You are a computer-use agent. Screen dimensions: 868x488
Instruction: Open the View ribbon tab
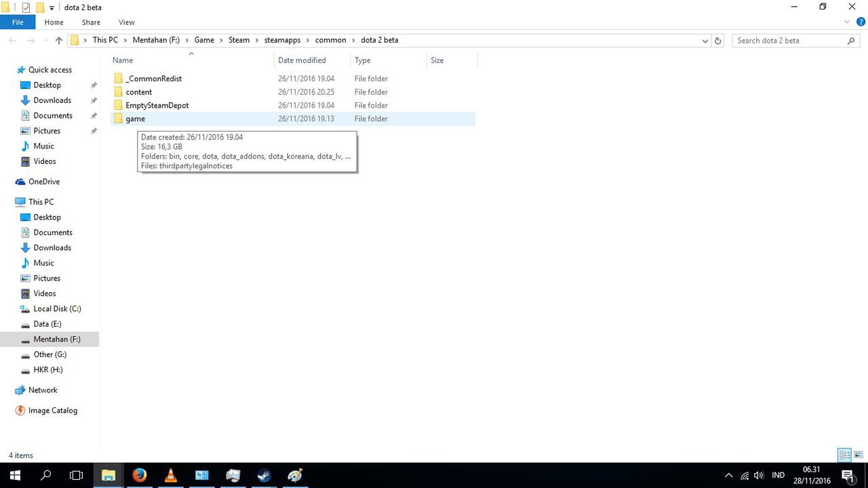[x=127, y=22]
